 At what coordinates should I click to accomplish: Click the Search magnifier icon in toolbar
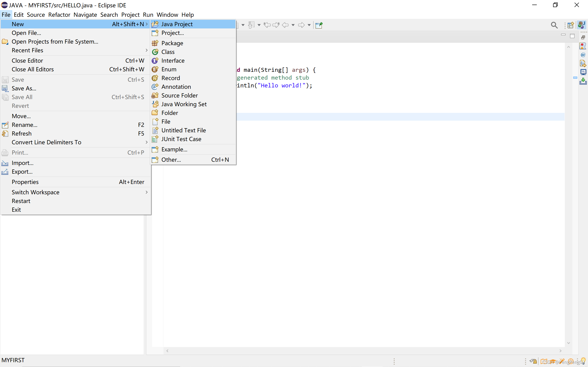[554, 25]
